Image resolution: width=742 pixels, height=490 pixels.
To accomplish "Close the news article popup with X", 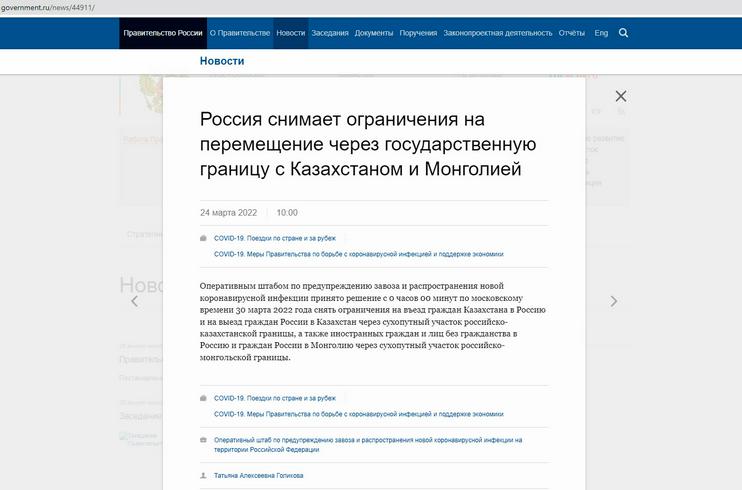I will [621, 96].
